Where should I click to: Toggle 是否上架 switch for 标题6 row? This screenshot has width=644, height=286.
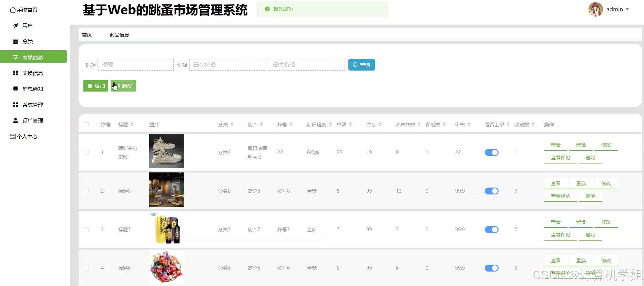click(492, 268)
